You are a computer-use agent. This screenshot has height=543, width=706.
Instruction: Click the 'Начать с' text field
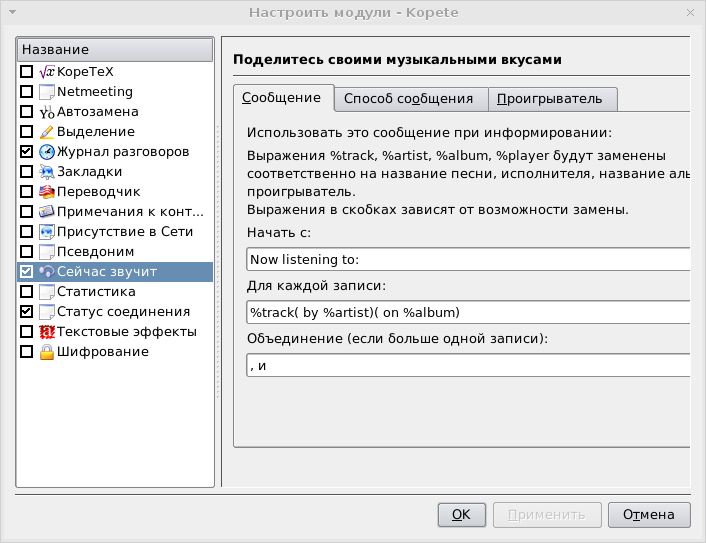tap(468, 259)
